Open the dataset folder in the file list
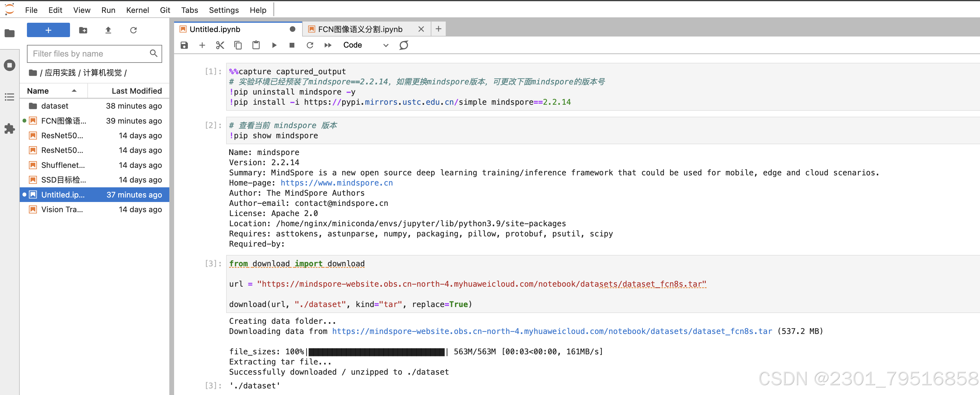The height and width of the screenshot is (395, 980). 54,106
